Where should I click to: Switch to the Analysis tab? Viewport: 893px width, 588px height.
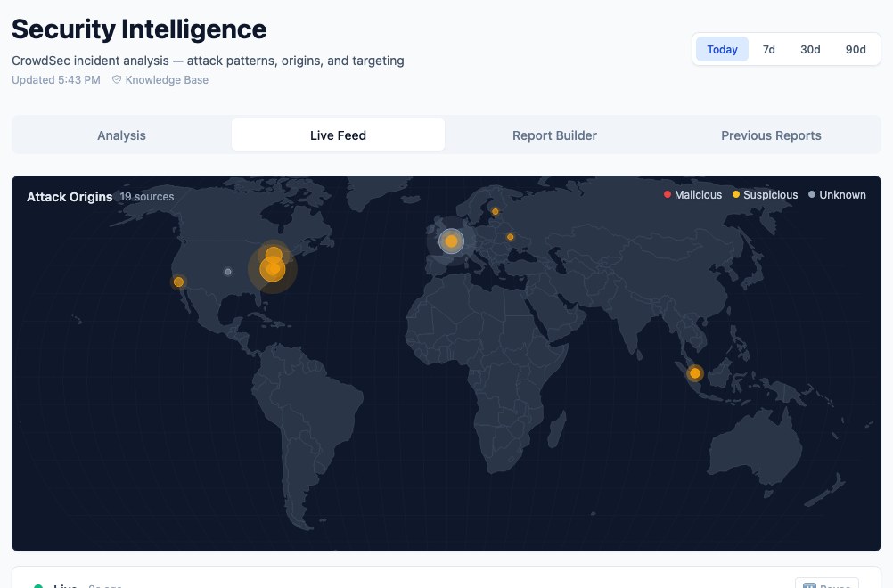tap(121, 135)
